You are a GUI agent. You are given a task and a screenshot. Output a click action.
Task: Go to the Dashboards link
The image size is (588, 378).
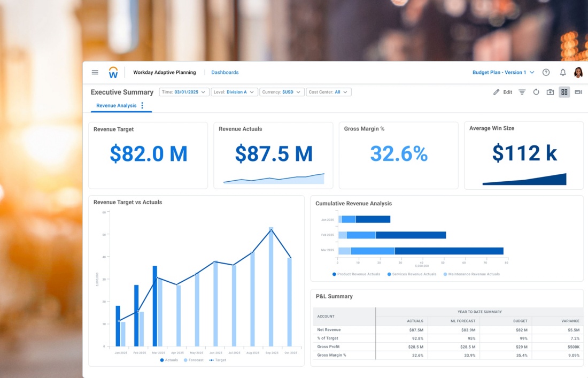click(x=225, y=73)
